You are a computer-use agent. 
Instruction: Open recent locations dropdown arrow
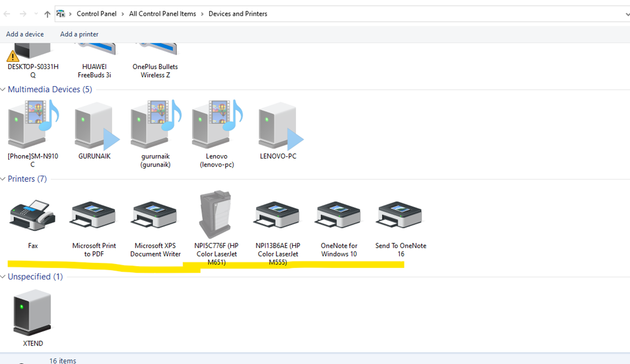[36, 14]
